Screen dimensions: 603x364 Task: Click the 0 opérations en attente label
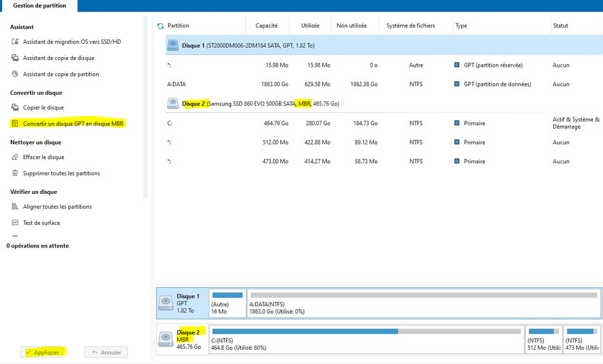[38, 246]
